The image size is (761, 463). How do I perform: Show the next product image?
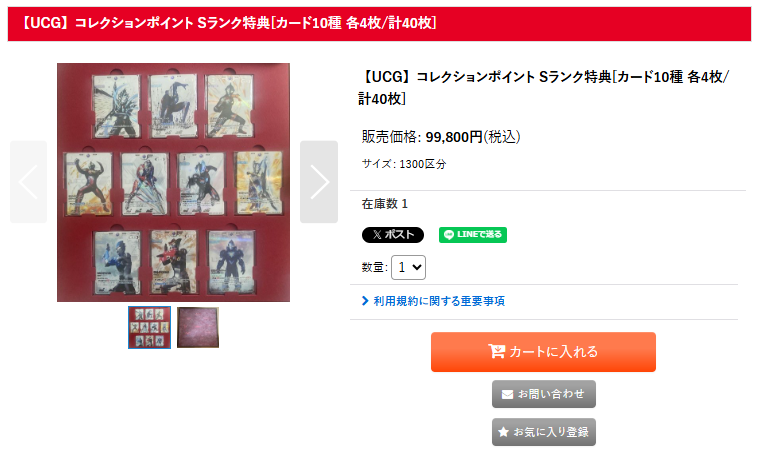coord(319,182)
